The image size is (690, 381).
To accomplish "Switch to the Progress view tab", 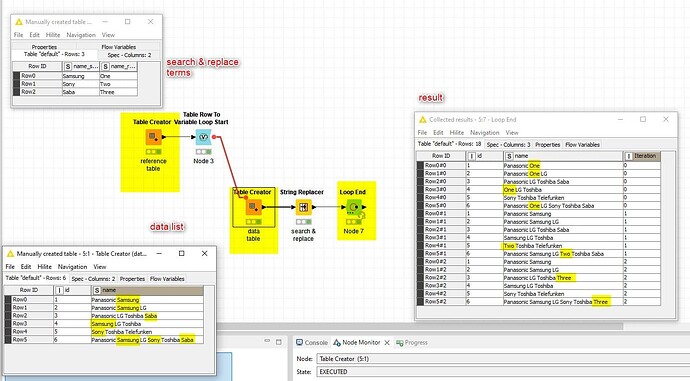I will click(x=412, y=342).
